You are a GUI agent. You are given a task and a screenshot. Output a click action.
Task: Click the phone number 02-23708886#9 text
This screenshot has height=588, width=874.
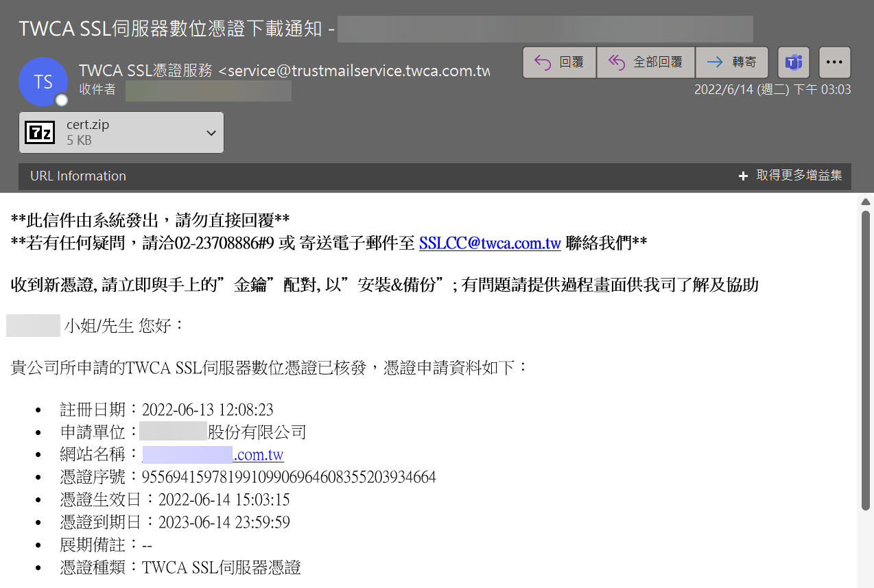coord(224,244)
